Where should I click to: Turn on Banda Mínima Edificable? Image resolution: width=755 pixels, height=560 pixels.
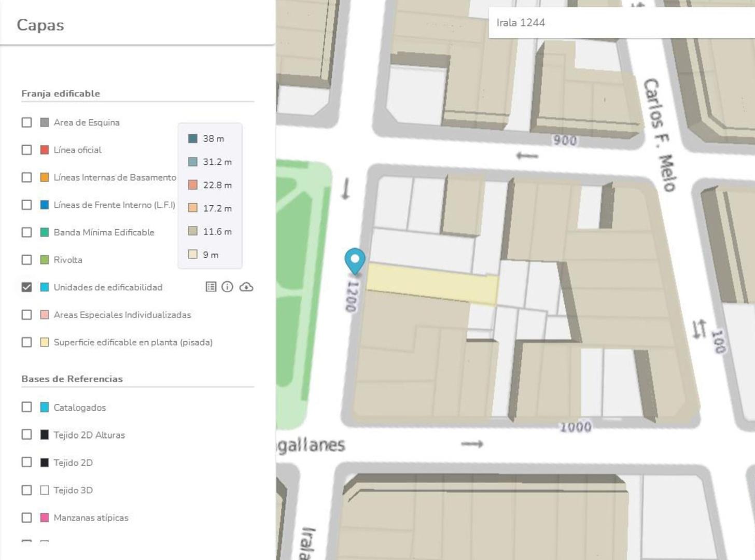point(26,232)
